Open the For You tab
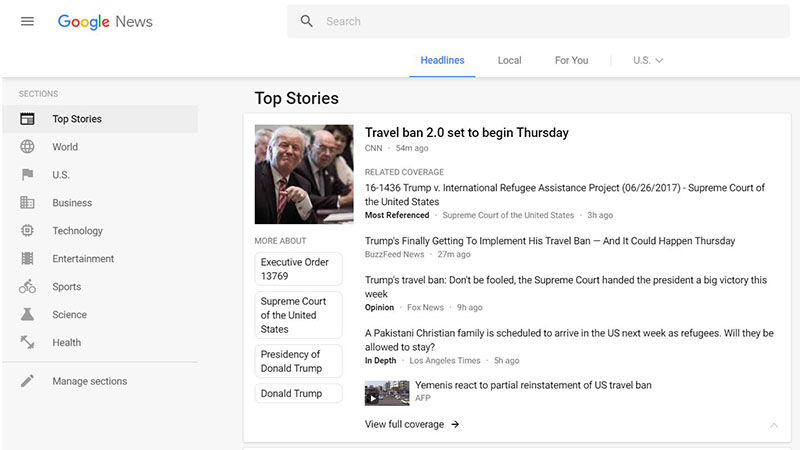Screen dimensions: 800x450 pos(571,60)
